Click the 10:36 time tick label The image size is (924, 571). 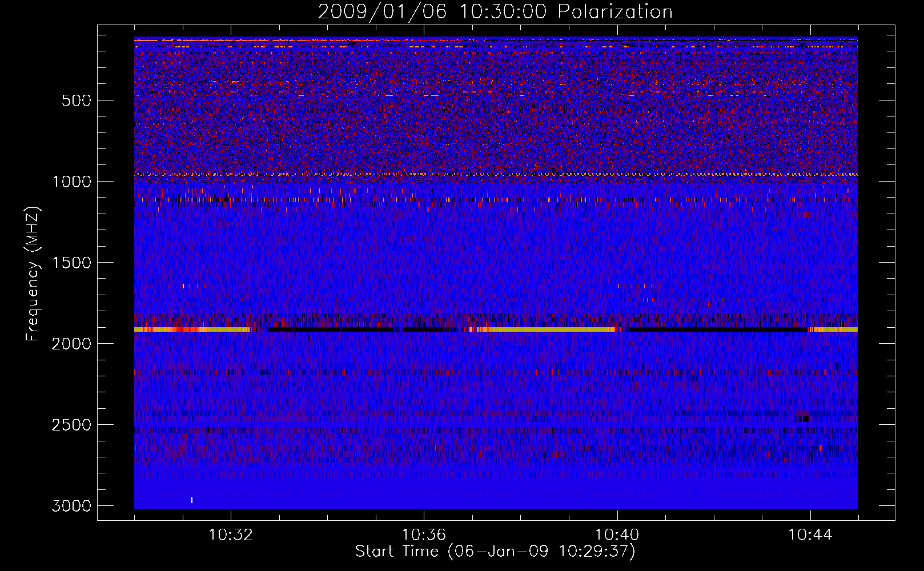coord(424,535)
